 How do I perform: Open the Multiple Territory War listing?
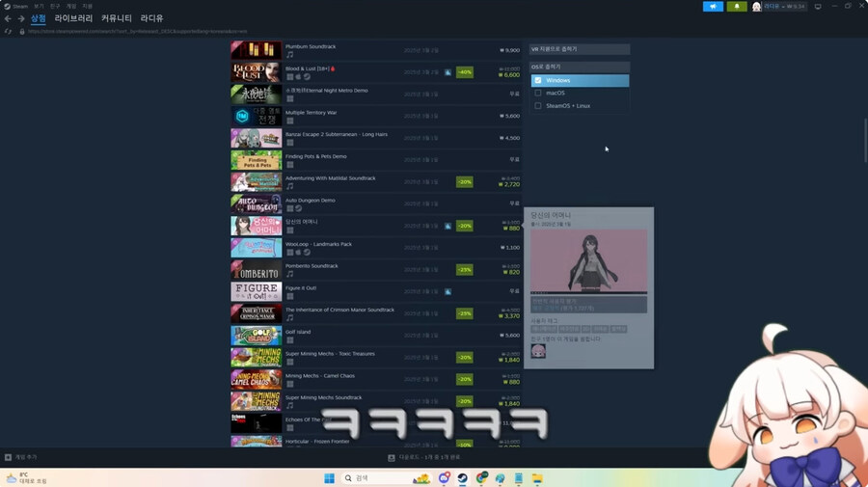click(x=311, y=112)
